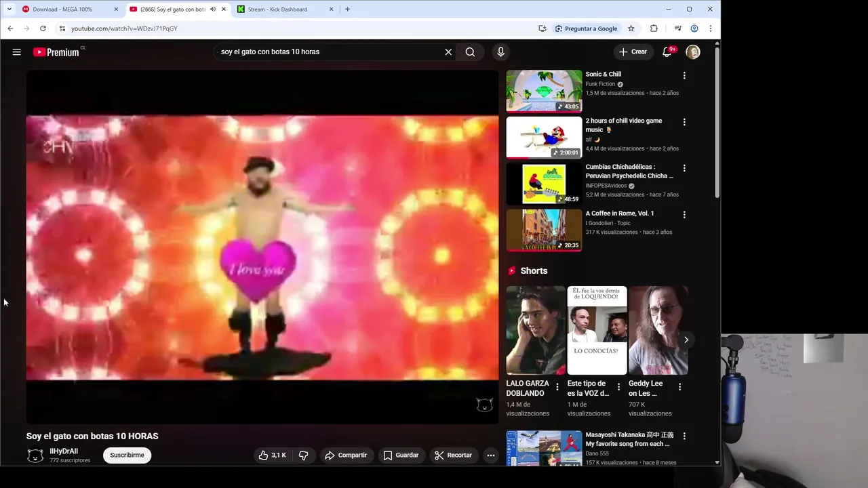Select the Soy el gato con botas tab
Screen dimensions: 868x488
pyautogui.click(x=172, y=9)
